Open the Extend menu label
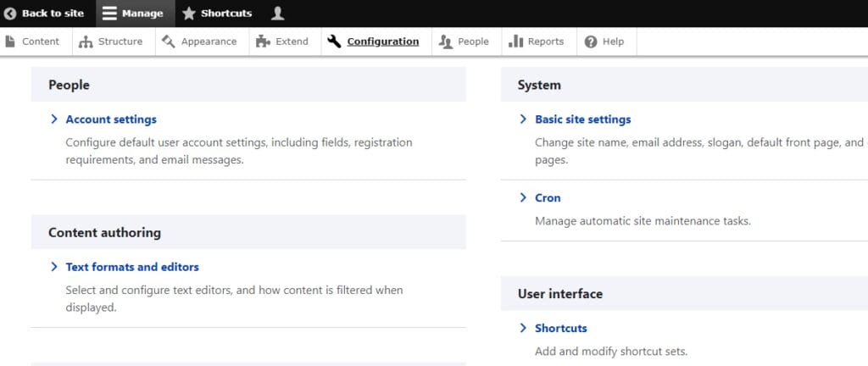 [x=292, y=42]
